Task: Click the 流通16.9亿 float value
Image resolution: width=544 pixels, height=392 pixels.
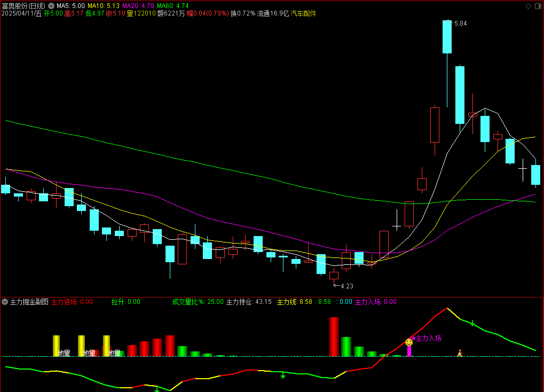Action: (273, 13)
